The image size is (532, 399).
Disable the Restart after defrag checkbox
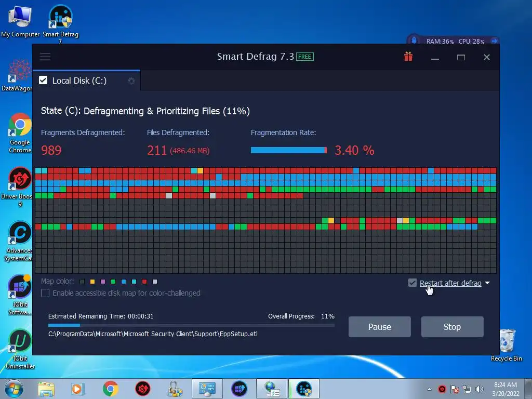(412, 283)
